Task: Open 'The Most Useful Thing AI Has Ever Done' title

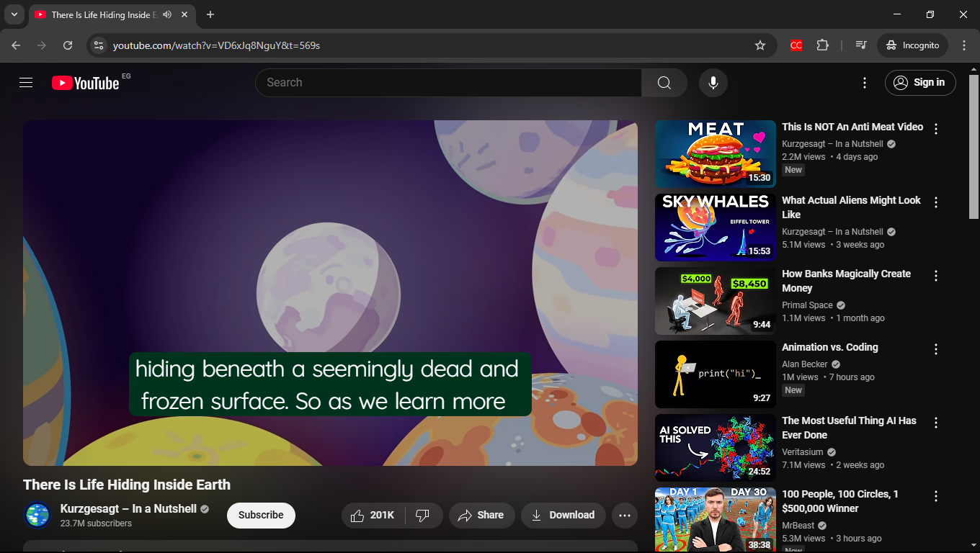Action: pos(849,428)
